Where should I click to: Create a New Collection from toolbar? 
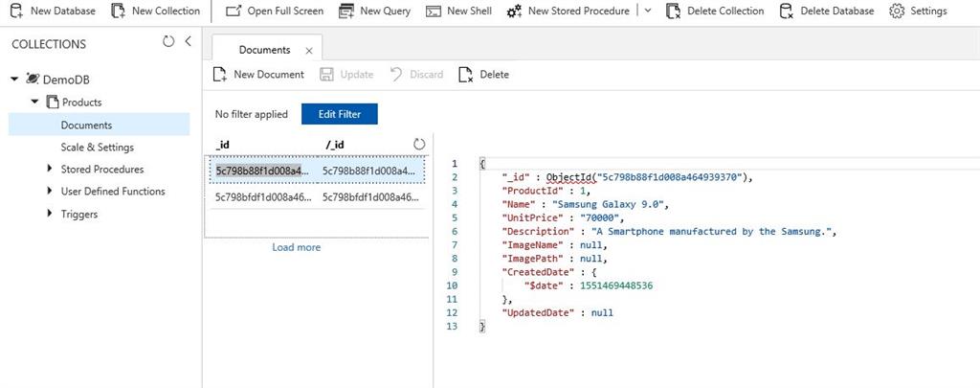coord(156,11)
